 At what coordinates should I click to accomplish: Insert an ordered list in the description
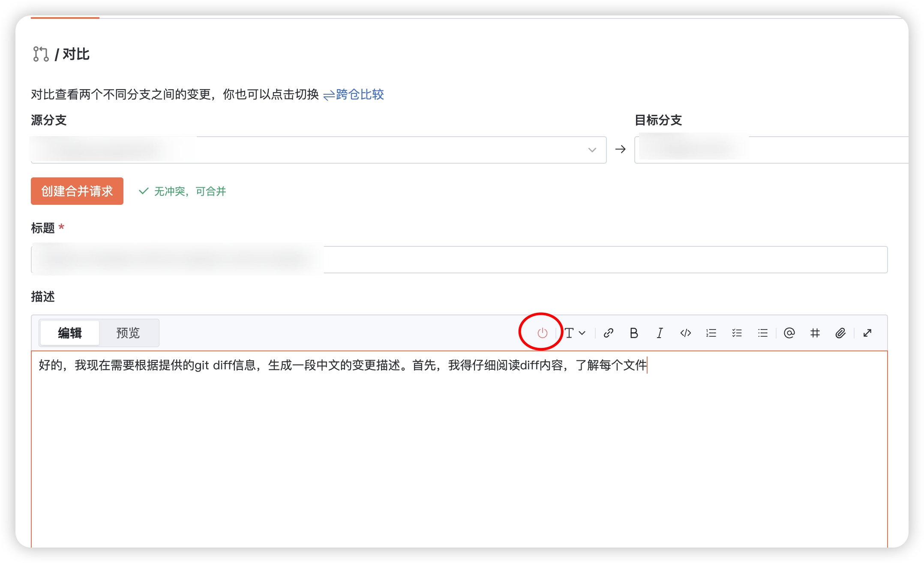[x=711, y=333]
